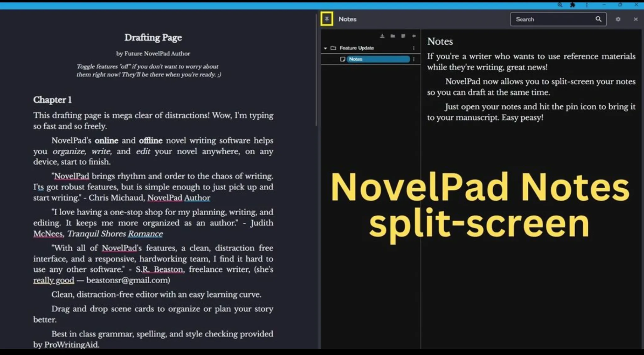Open options menu for Notes item
This screenshot has height=355, width=644.
tap(414, 59)
